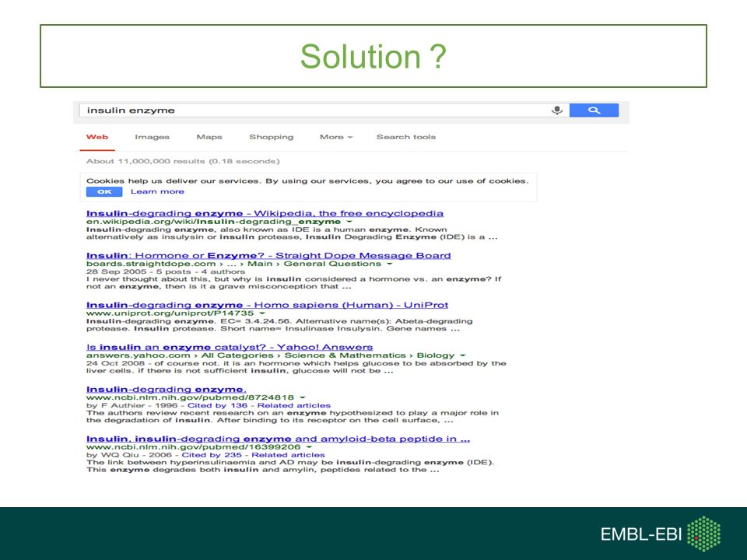Expand the arrow beside www.uniprot.org/uniprot/P14735
This screenshot has height=560, width=747.
(x=262, y=313)
